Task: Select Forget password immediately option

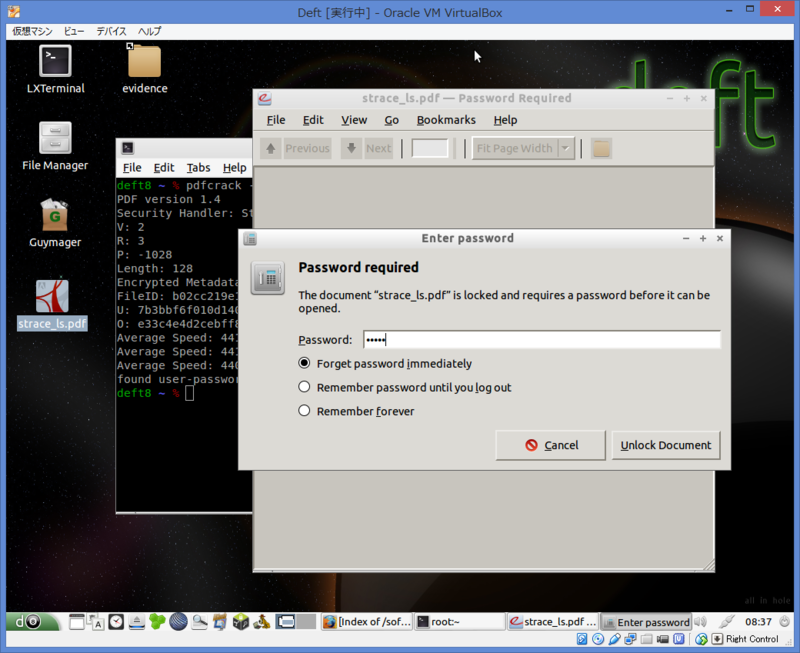Action: tap(304, 363)
